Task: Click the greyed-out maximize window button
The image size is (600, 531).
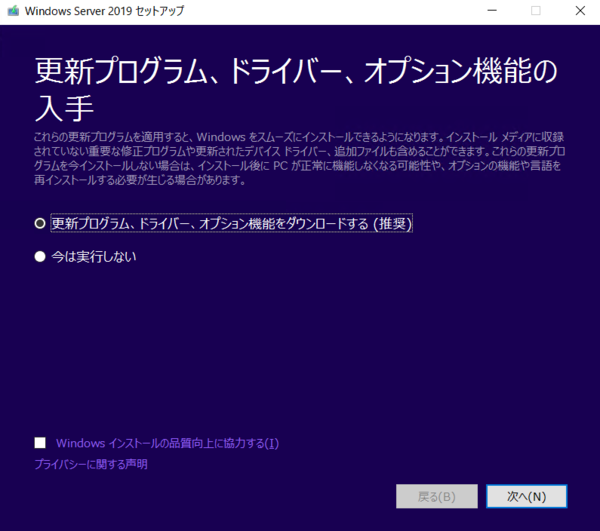Action: (536, 11)
